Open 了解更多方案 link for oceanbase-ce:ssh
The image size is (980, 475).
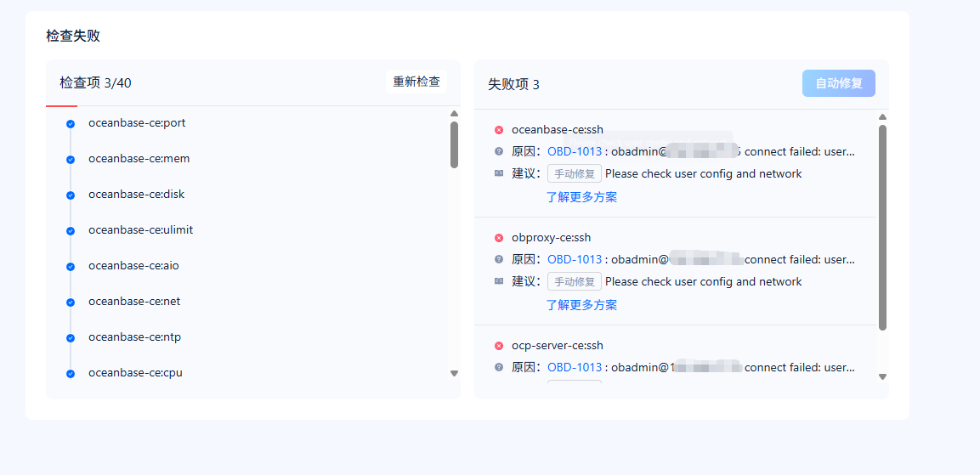[581, 197]
